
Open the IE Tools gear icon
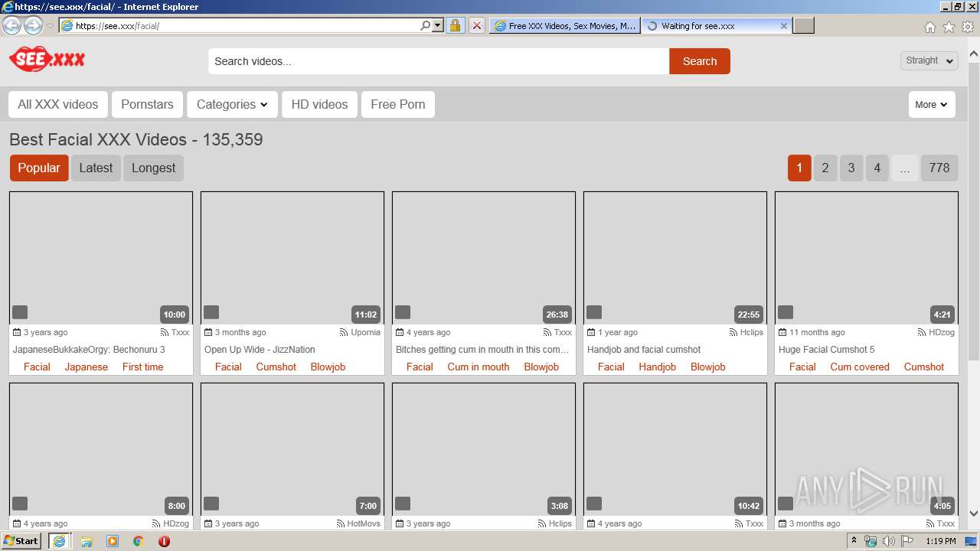968,27
